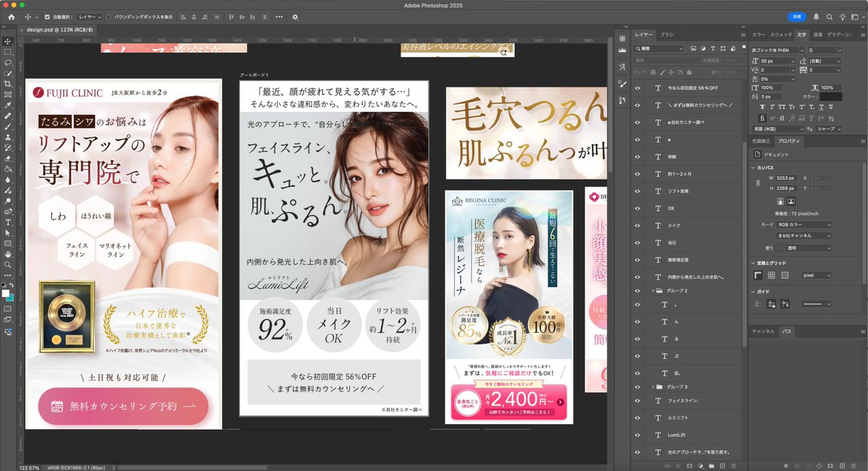Select the Eyedropper tool
Screen dimensions: 868x471
(x=7, y=105)
